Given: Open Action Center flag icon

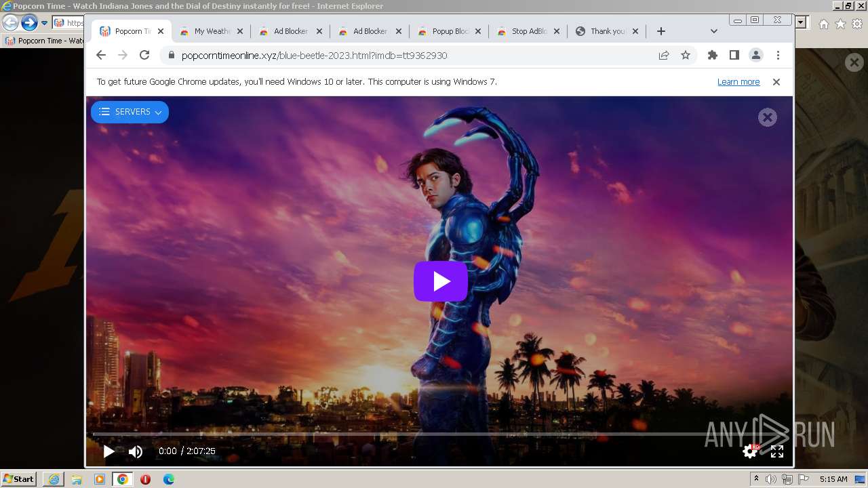Looking at the screenshot, I should 803,479.
